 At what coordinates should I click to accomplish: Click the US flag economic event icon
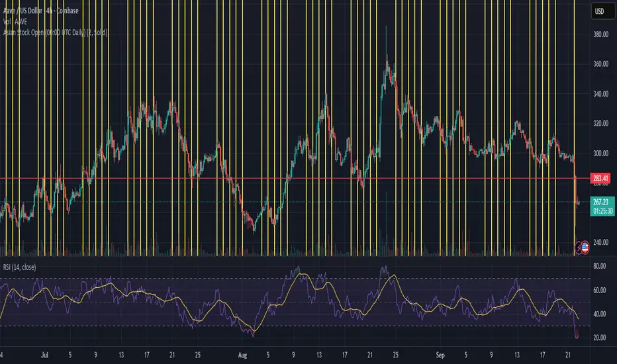[585, 248]
